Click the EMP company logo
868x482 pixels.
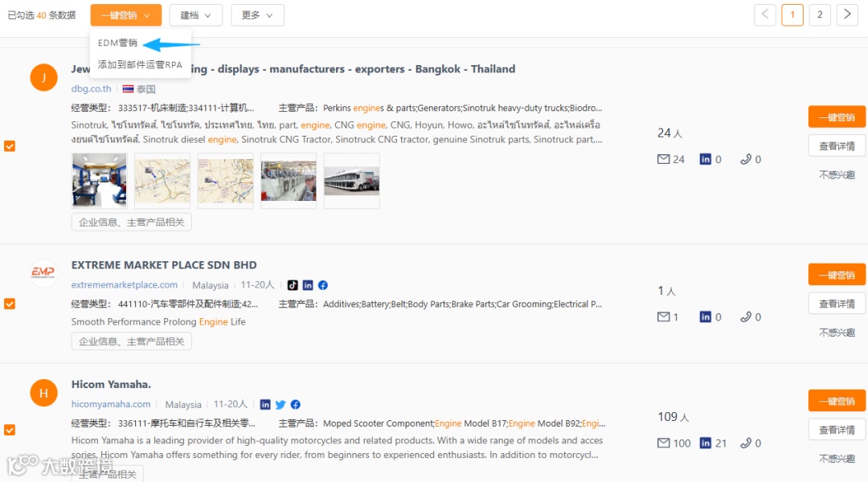(x=43, y=273)
